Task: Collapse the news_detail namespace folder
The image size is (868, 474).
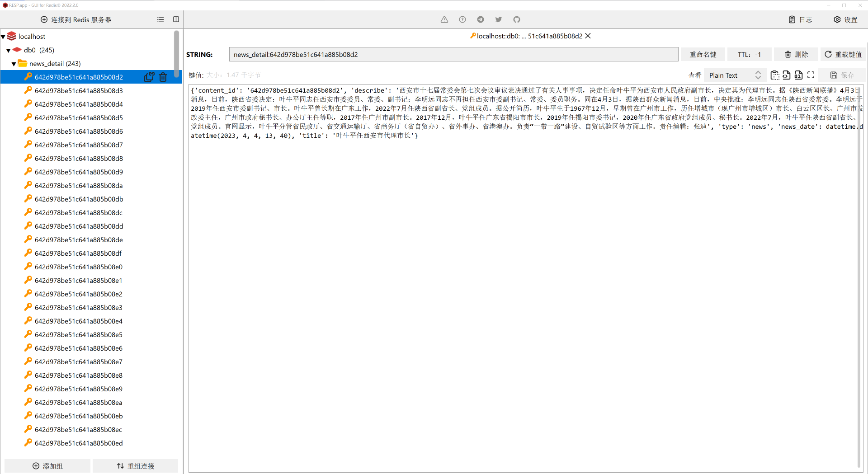Action: (x=14, y=64)
